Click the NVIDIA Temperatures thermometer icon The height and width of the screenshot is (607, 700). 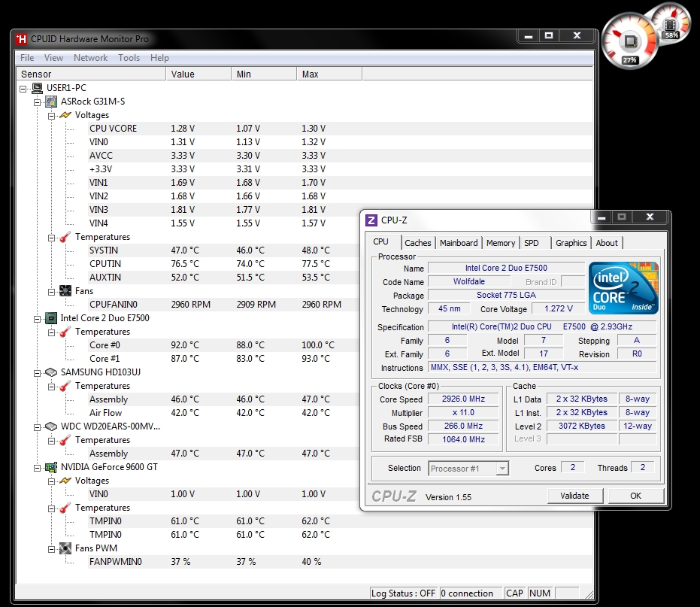click(65, 508)
